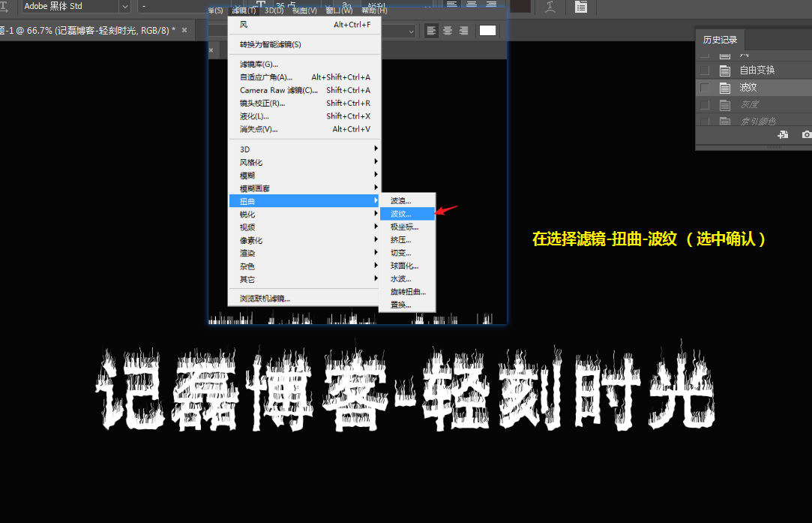
Task: Click the camera snapshot icon in History panel
Action: point(806,135)
